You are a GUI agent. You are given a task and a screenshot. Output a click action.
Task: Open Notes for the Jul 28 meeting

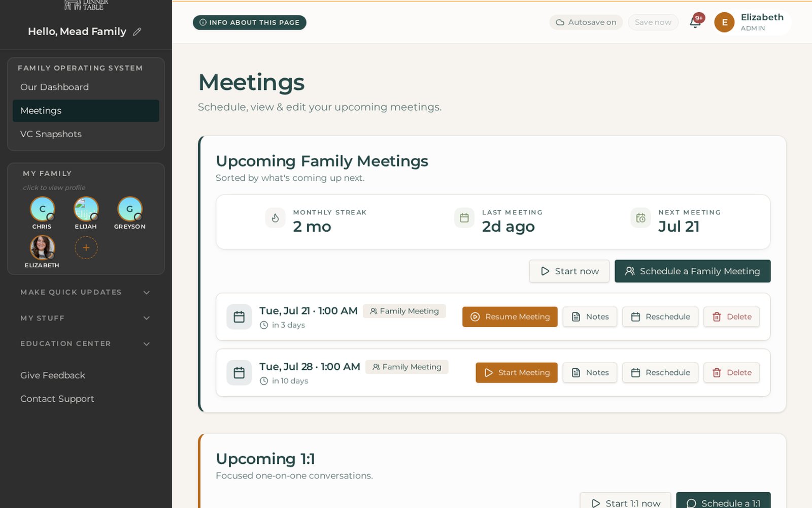[590, 373]
